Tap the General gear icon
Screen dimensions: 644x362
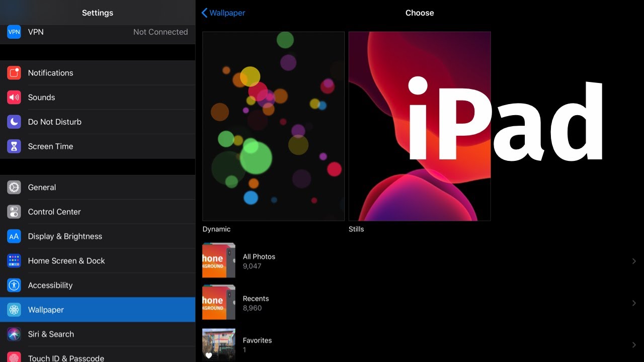point(14,188)
